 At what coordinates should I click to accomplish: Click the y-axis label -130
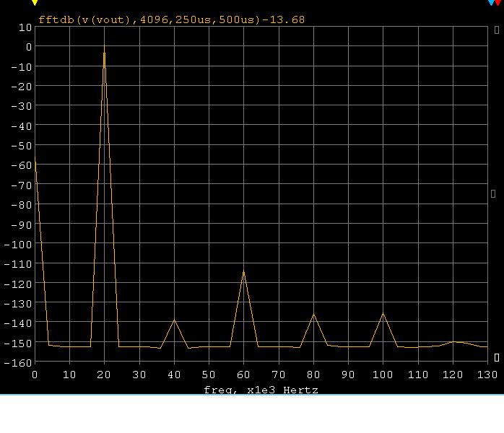click(x=18, y=304)
